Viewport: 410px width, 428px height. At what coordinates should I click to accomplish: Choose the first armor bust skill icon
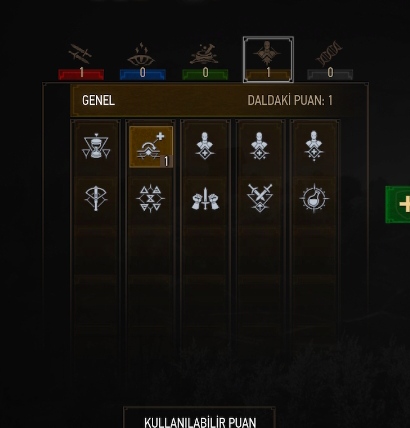click(205, 146)
